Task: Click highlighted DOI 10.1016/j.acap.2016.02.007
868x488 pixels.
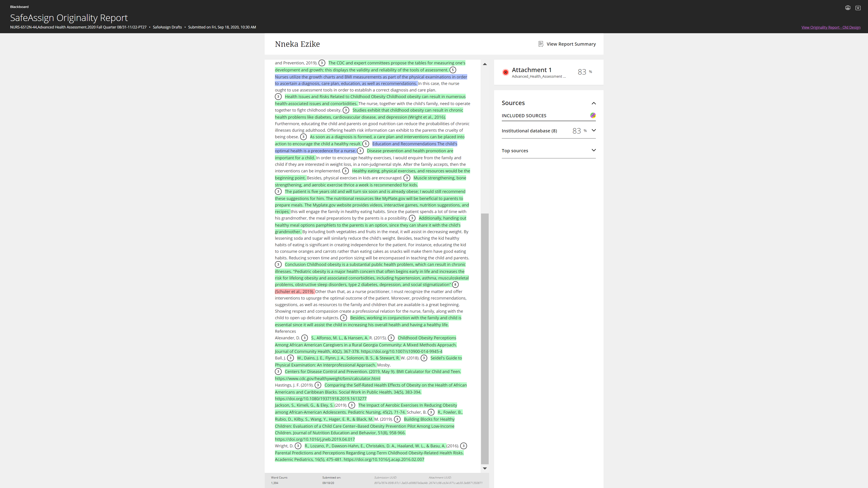Action: [384, 459]
